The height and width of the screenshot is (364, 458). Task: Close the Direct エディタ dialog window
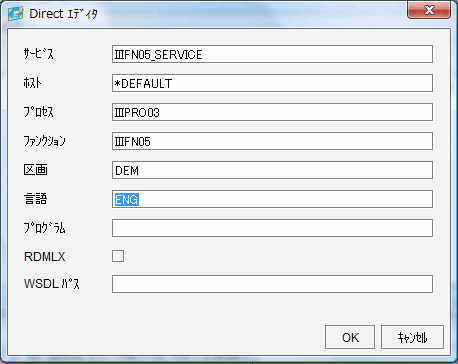click(x=429, y=10)
